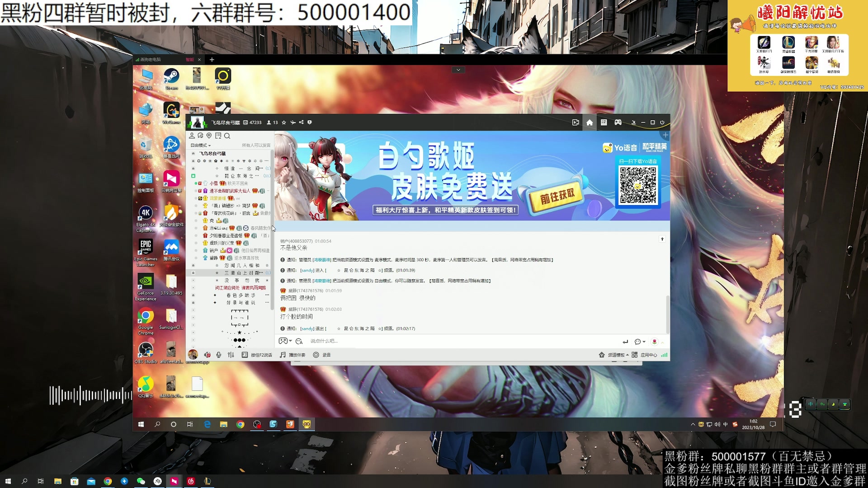Open the audio mixer settings icon
Image resolution: width=868 pixels, height=488 pixels.
tap(231, 355)
